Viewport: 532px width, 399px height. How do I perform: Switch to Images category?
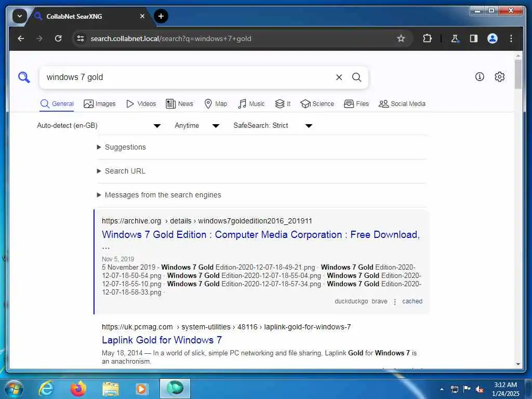[x=99, y=104]
